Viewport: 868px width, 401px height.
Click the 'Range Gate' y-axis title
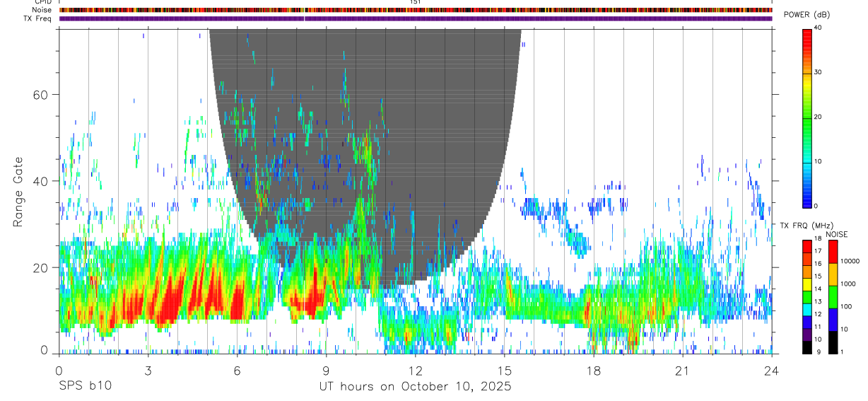[19, 192]
